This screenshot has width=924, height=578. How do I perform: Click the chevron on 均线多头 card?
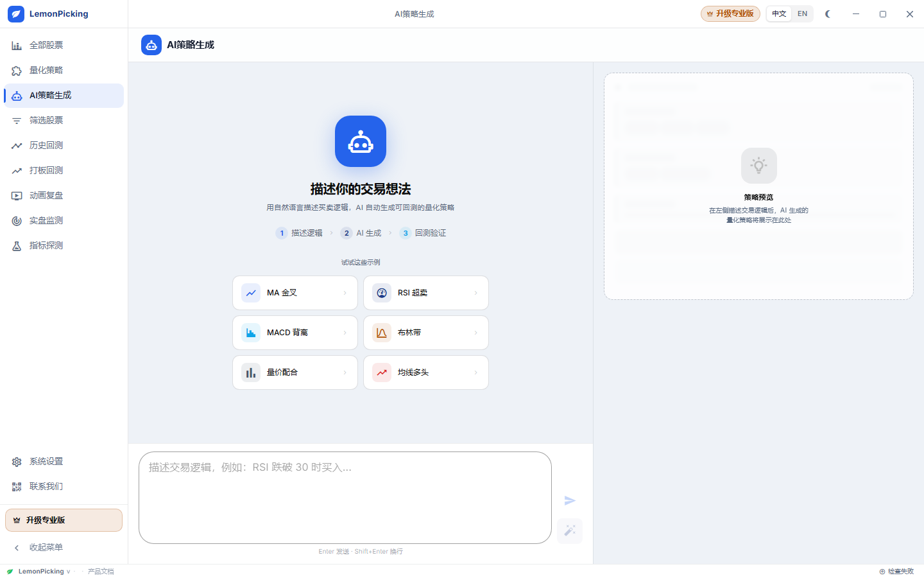pyautogui.click(x=476, y=372)
